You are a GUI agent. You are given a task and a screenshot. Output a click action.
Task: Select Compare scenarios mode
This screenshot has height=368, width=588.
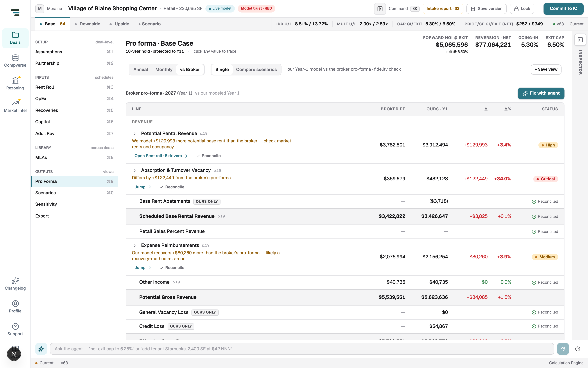click(256, 70)
